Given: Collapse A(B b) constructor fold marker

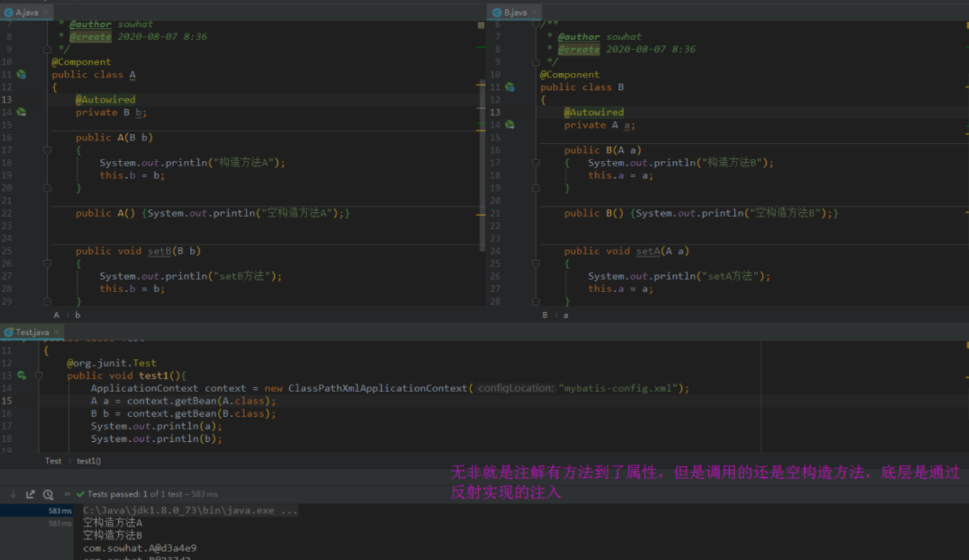Looking at the screenshot, I should click(47, 150).
